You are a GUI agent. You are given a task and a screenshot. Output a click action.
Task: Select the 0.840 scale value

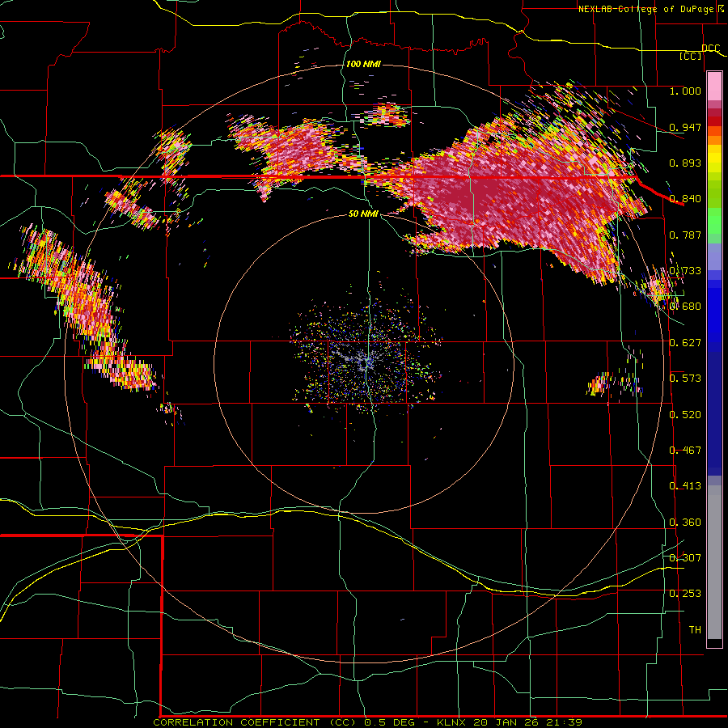(x=685, y=199)
